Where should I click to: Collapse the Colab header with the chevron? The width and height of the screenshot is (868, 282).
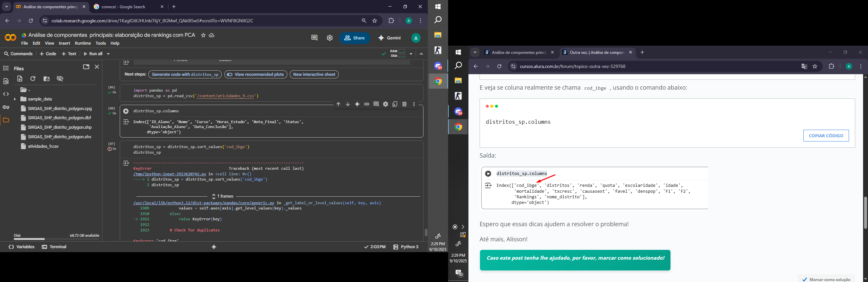[x=422, y=54]
